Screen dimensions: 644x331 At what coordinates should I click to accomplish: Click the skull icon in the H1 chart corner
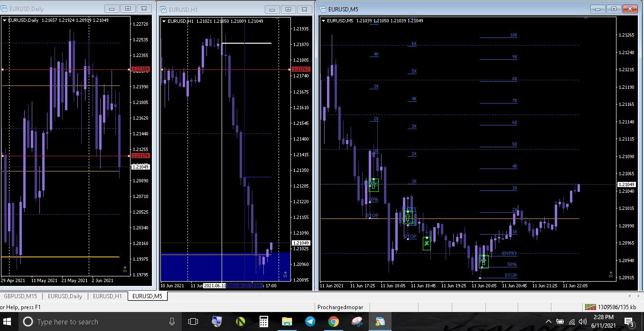(285, 274)
